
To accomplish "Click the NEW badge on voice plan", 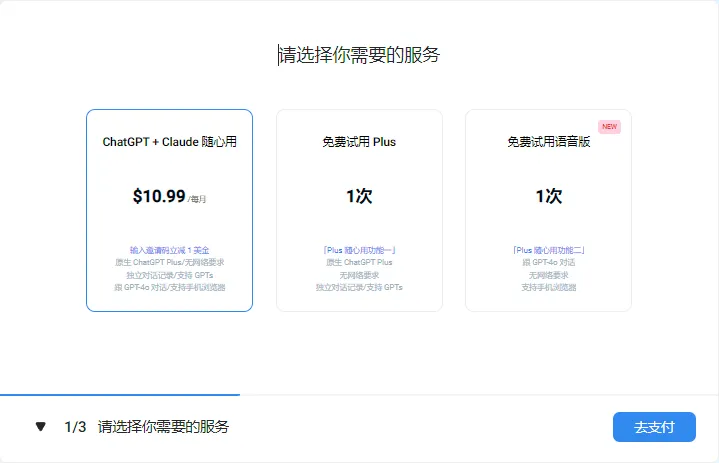I will (609, 127).
